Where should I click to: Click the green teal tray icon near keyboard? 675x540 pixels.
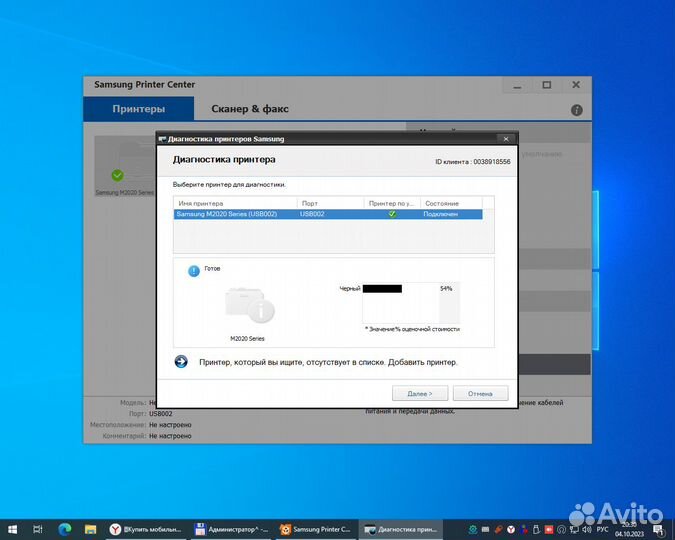pyautogui.click(x=473, y=529)
